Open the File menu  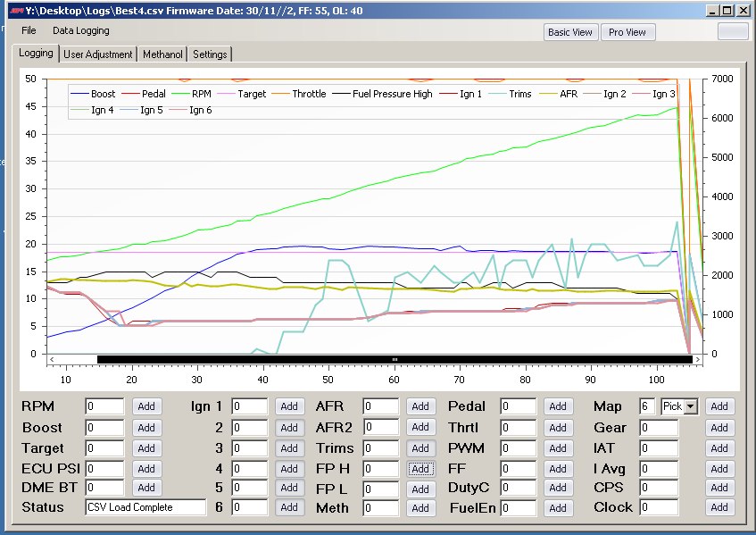[x=29, y=31]
